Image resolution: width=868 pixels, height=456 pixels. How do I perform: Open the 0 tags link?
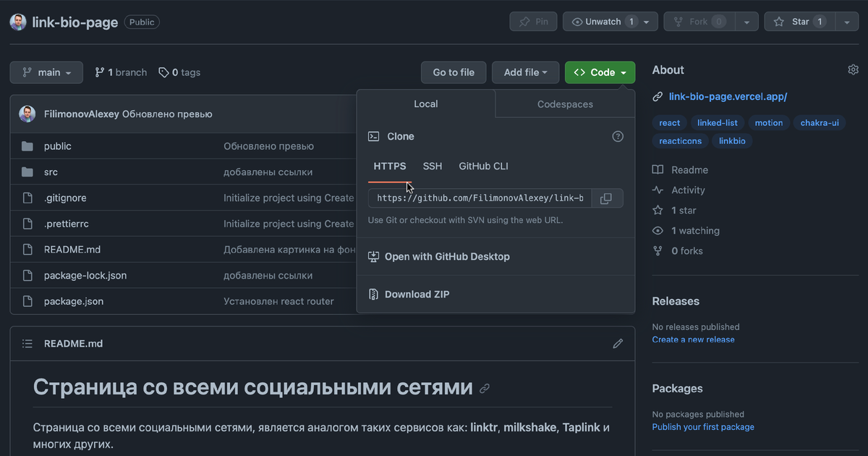click(180, 72)
